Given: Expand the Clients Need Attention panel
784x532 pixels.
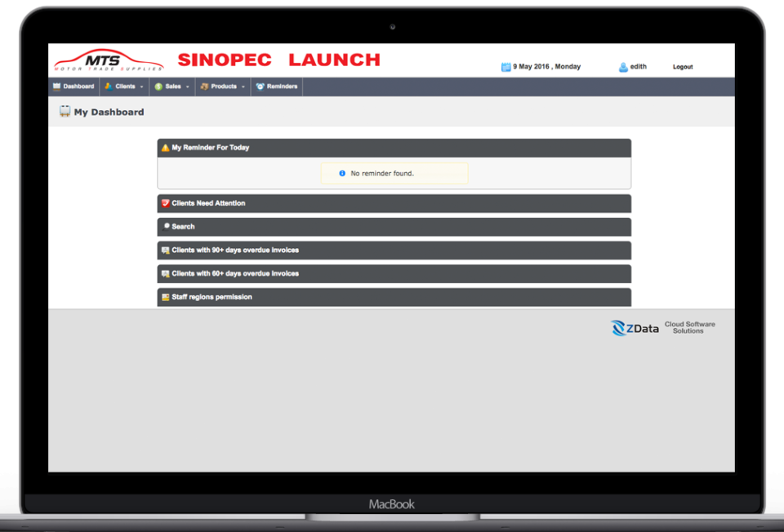Looking at the screenshot, I should [394, 203].
